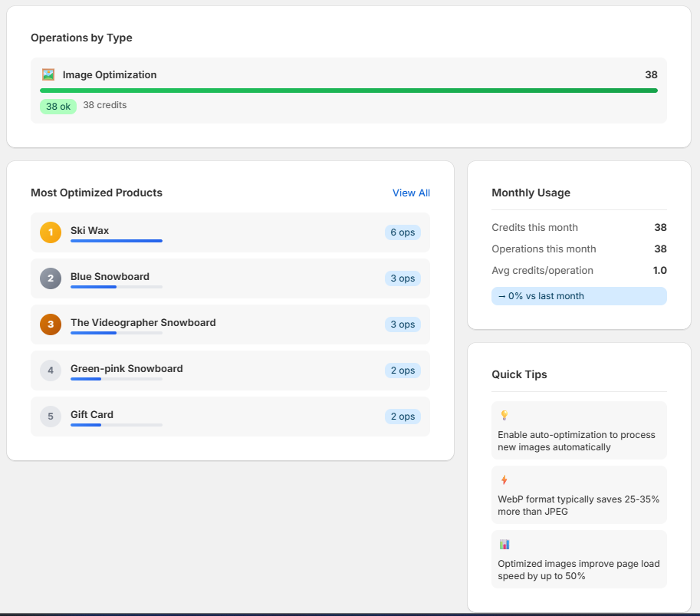Click the Quick Tips heading
Image resolution: width=700 pixels, height=616 pixels.
pyautogui.click(x=519, y=374)
